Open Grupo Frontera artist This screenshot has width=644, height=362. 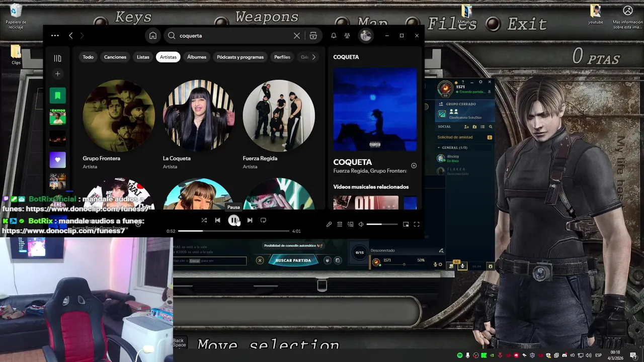[x=119, y=116]
